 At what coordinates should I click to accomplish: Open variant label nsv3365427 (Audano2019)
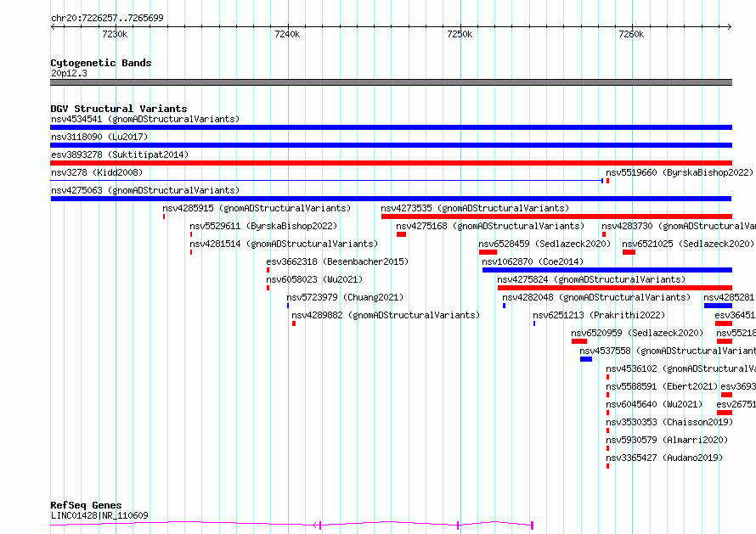click(664, 458)
